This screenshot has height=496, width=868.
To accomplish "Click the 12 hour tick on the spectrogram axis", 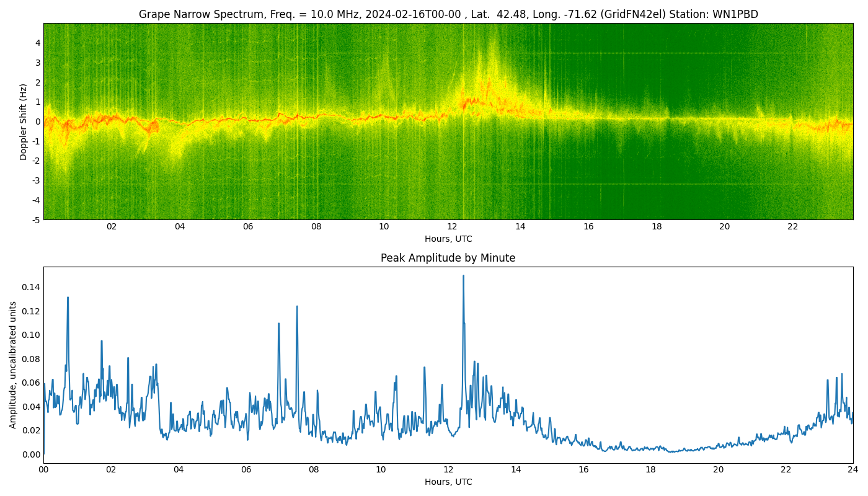I will tap(452, 227).
